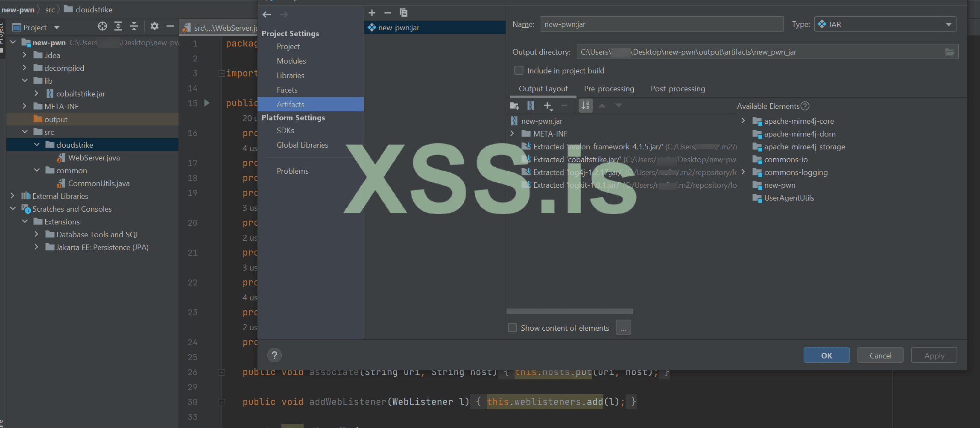Click the fold marker beside the import line
The image size is (980, 428).
(222, 73)
